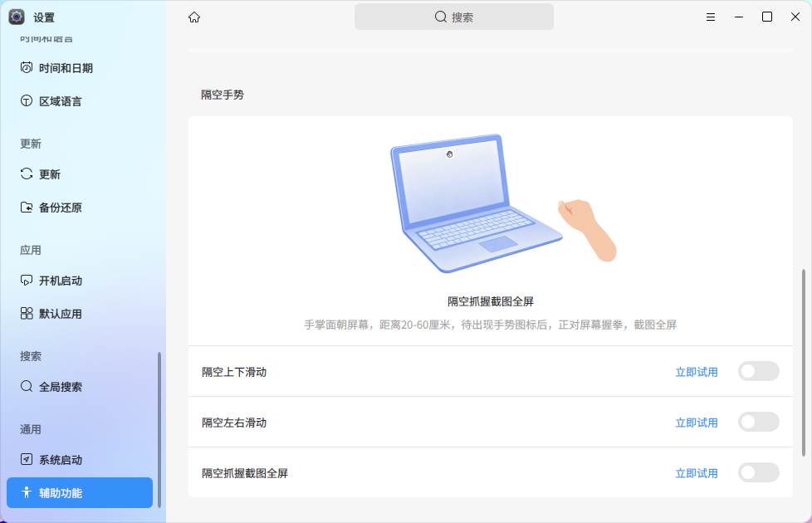Screen dimensions: 812x523
Task: Open 时间和日期 settings page
Action: pos(80,68)
